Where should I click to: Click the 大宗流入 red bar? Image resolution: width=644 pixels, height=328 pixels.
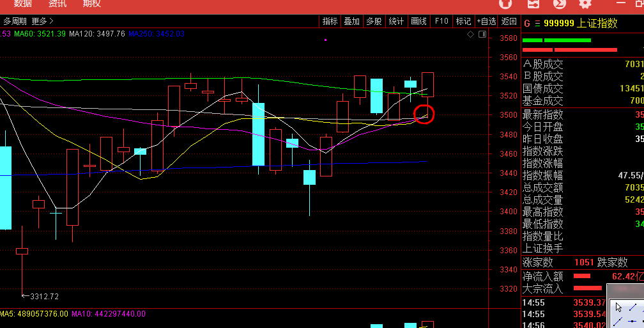(587, 288)
